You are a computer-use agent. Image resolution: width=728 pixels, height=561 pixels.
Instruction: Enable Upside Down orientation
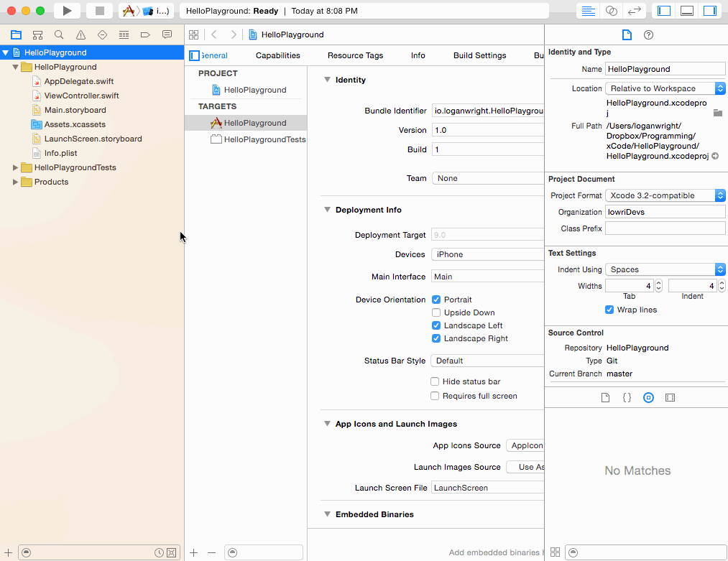coord(436,312)
